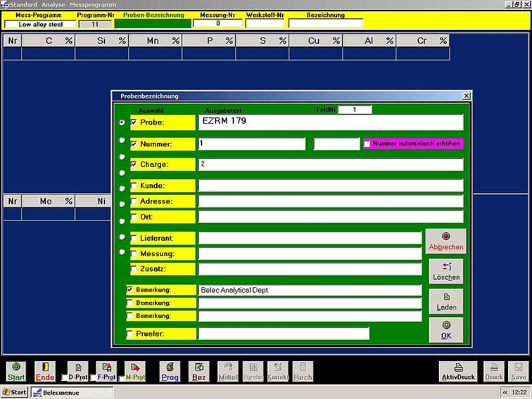Click the Kunde input field

331,186
